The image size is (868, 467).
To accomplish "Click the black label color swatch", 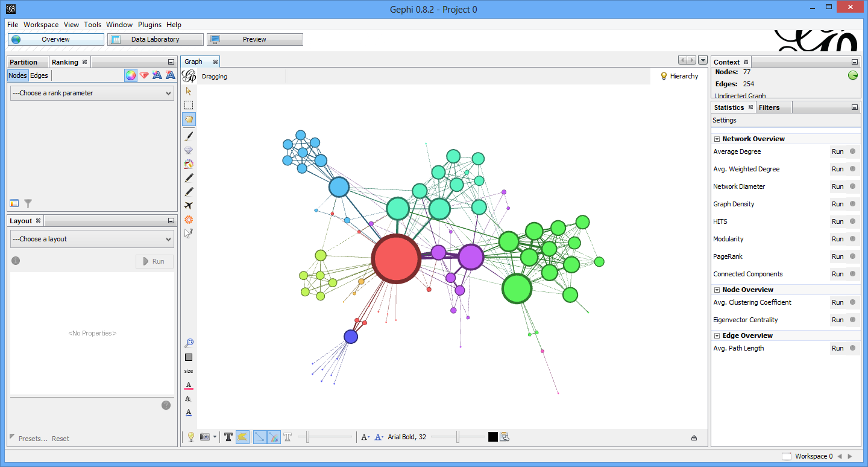I will tap(492, 437).
